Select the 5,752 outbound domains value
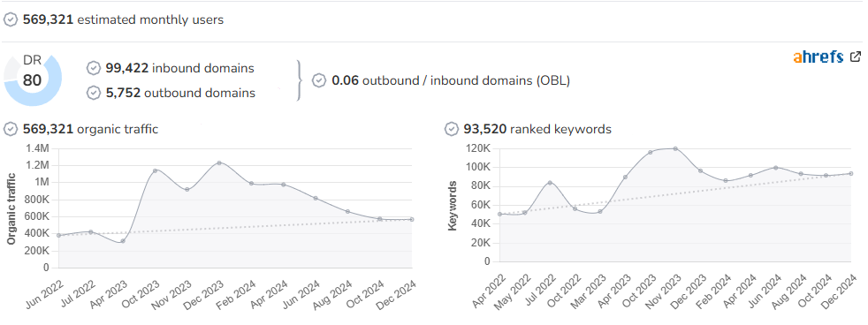The width and height of the screenshot is (868, 325). tap(123, 93)
